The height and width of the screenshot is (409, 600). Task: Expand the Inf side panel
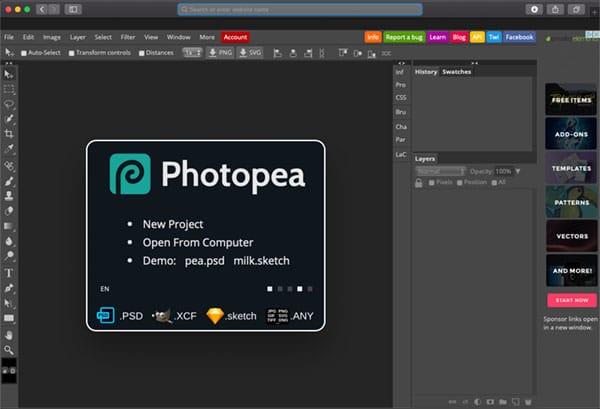click(399, 72)
